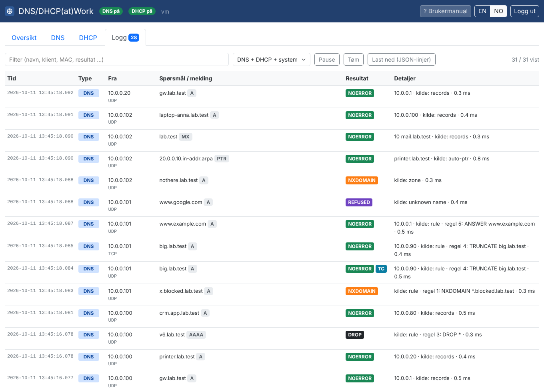
Task: Click the www.example.com query text
Action: pos(183,224)
